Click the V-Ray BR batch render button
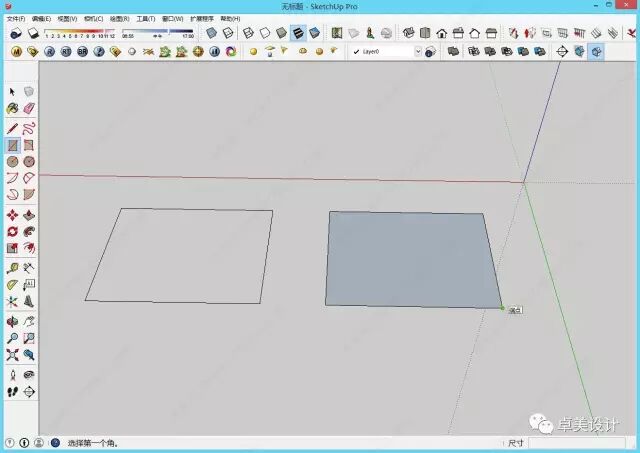The image size is (640, 453). [x=82, y=51]
